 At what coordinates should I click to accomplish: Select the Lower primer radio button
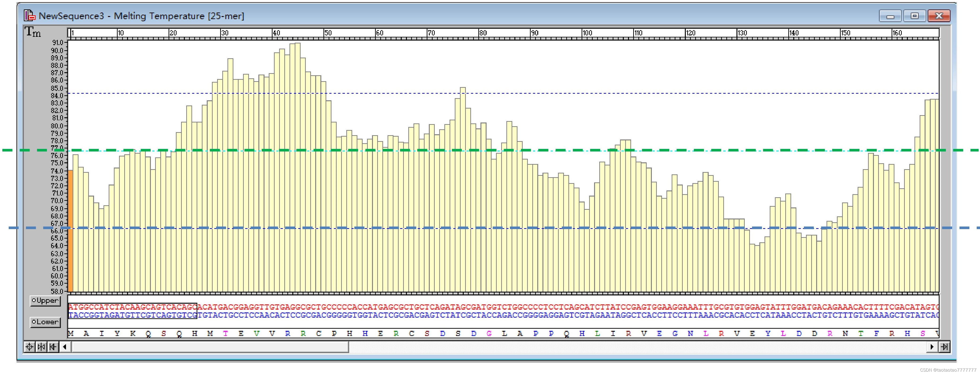45,322
